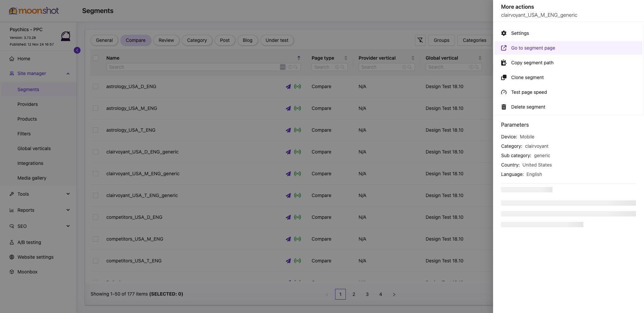Image resolution: width=644 pixels, height=313 pixels.
Task: Collapse the Site manager section
Action: (68, 73)
